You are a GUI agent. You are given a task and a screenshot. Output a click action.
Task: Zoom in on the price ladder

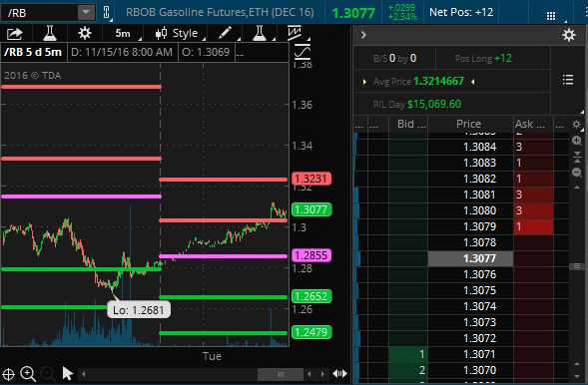point(577,141)
